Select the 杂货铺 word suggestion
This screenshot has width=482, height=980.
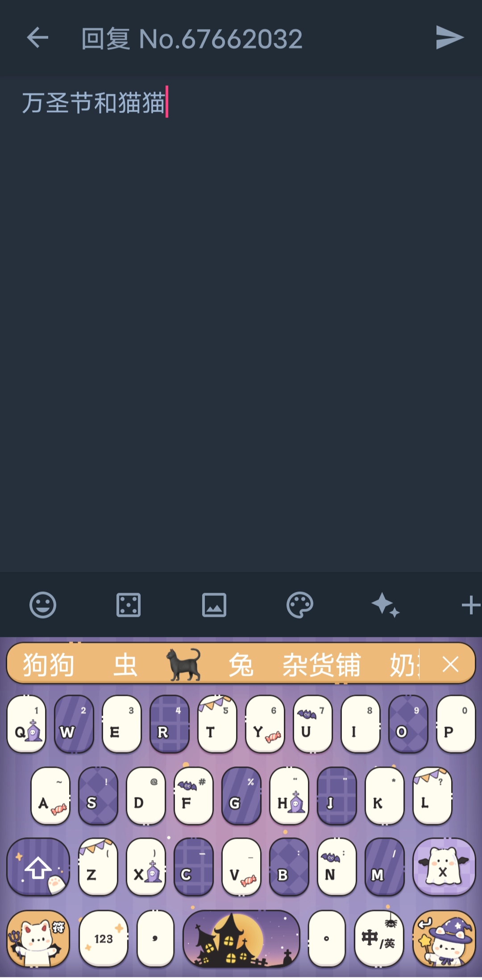[x=321, y=665]
